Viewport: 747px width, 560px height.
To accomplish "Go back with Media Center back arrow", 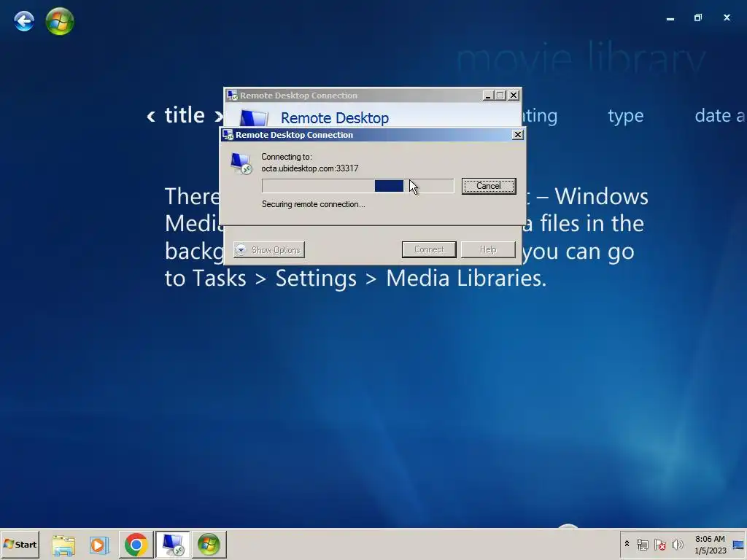I will click(x=24, y=21).
